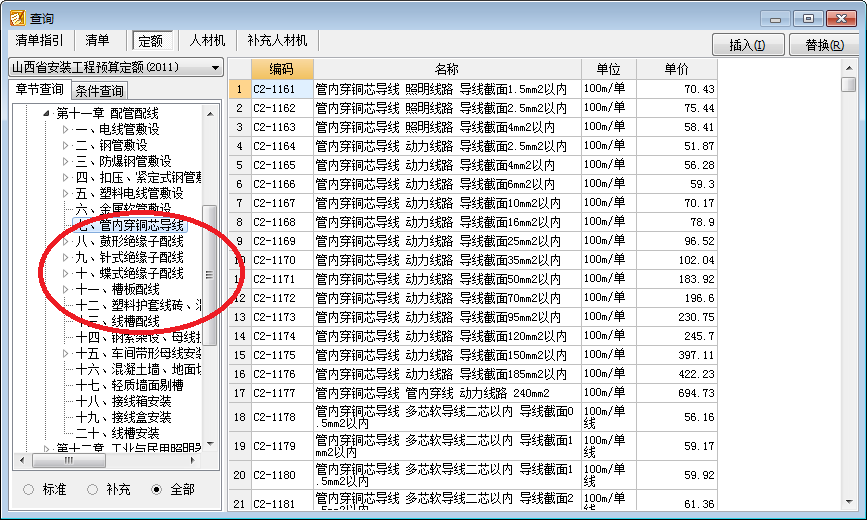Select code cell C2-1170

point(282,260)
